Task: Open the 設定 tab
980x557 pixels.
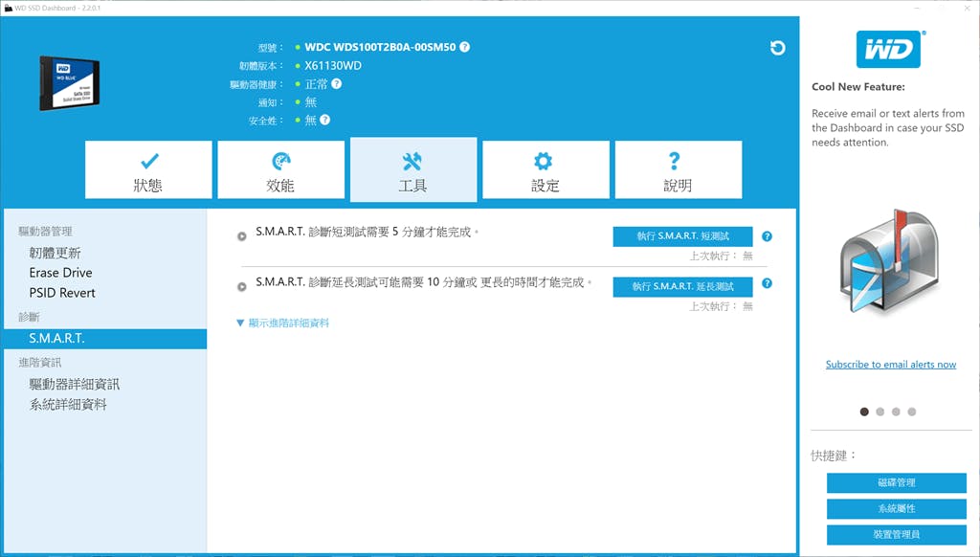Action: tap(545, 170)
